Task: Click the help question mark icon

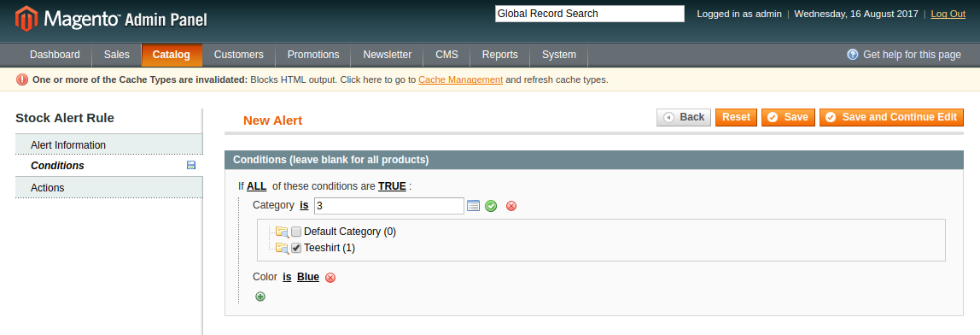Action: coord(853,55)
